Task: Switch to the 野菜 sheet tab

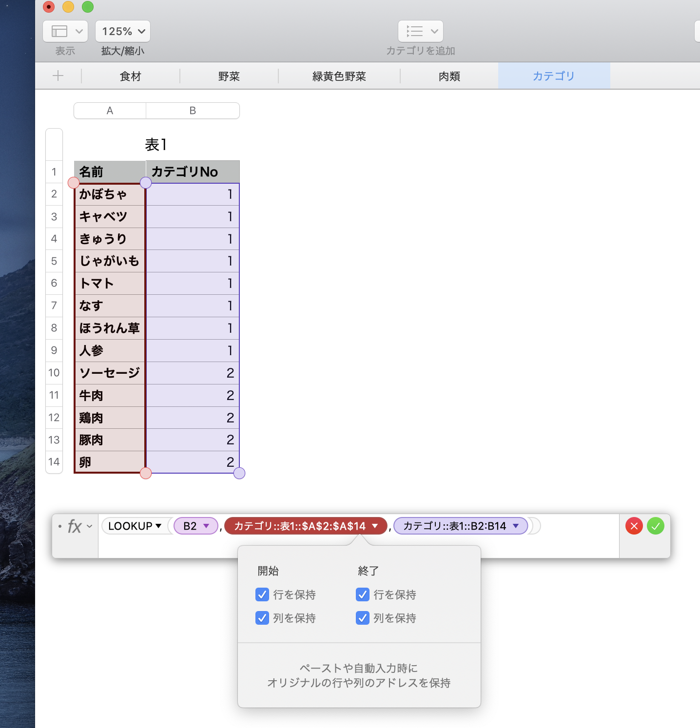Action: pos(229,76)
